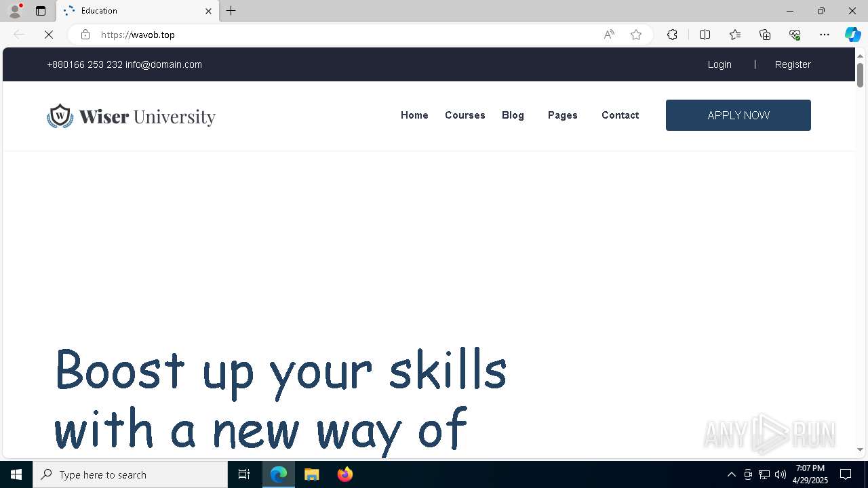Open the tab actions menu icon

[x=41, y=11]
